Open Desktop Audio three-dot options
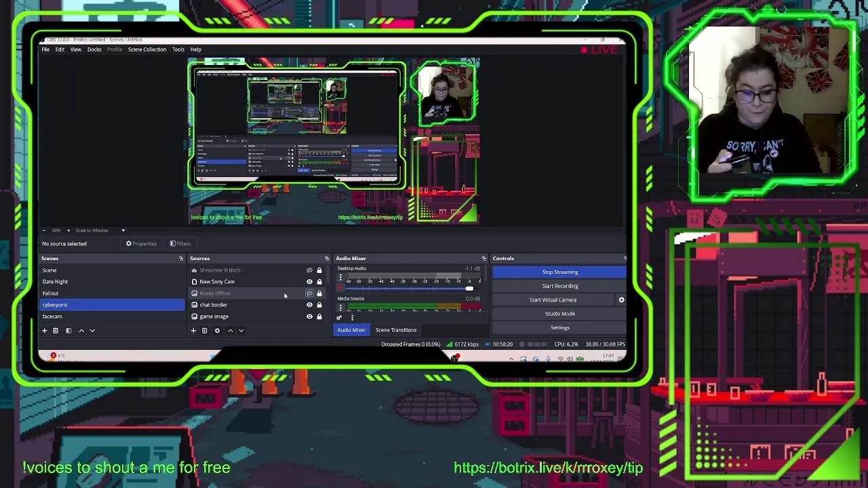868x488 pixels. click(x=340, y=278)
